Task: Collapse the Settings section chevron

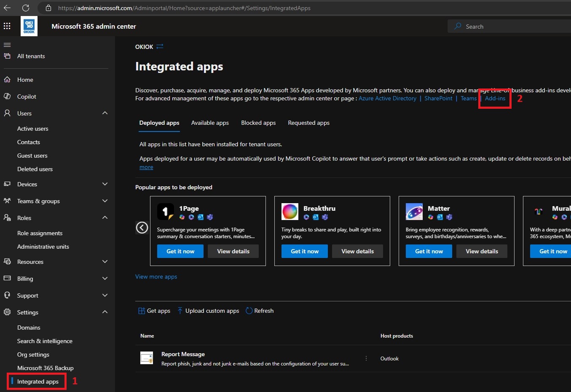Action: (105, 312)
